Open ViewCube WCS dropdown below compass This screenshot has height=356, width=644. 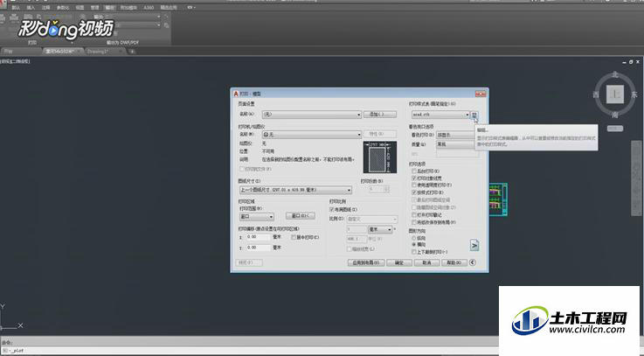615,129
